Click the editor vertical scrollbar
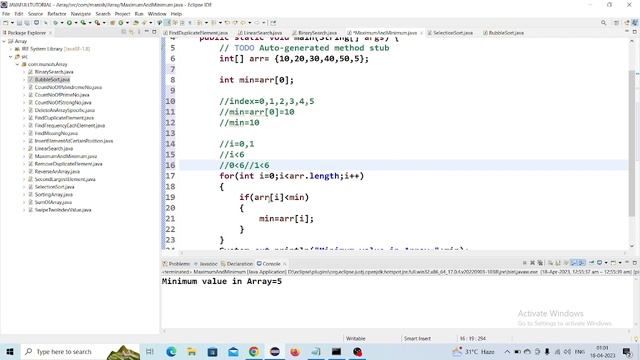The width and height of the screenshot is (640, 360). click(632, 143)
